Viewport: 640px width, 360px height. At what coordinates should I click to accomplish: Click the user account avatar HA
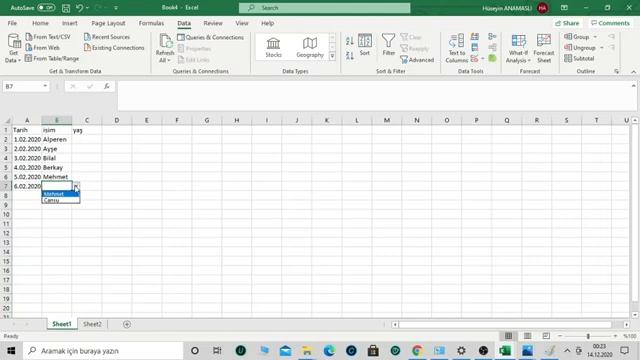pos(542,8)
